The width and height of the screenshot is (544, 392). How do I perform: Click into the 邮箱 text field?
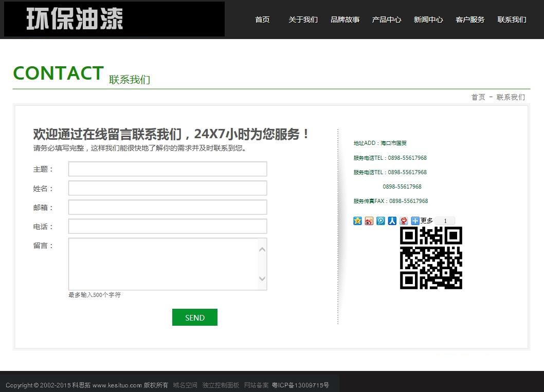click(x=168, y=207)
